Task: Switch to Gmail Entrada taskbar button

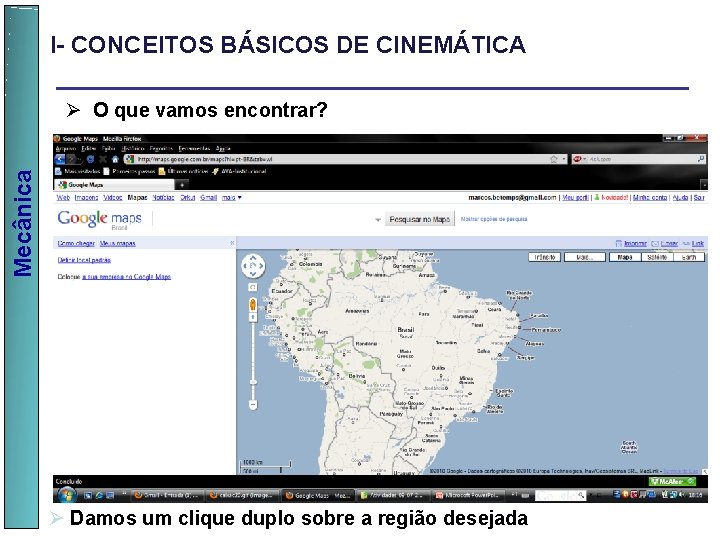Action: click(167, 495)
